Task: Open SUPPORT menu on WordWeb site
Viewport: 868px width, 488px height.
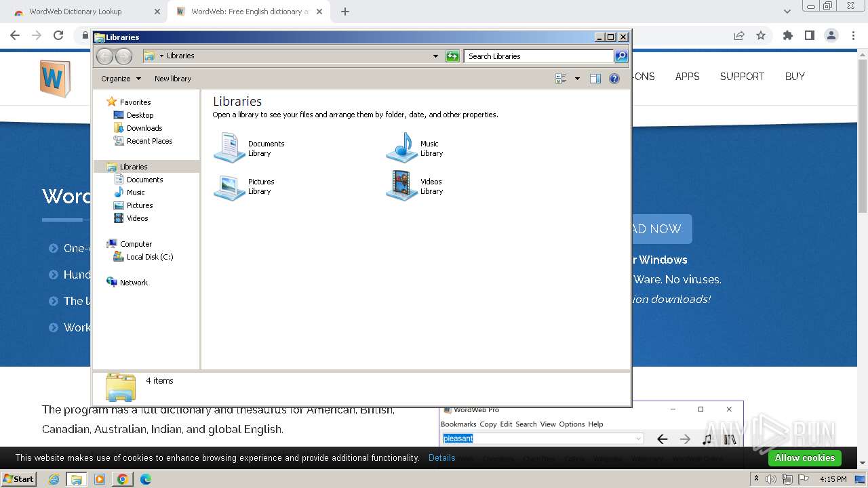Action: (742, 77)
